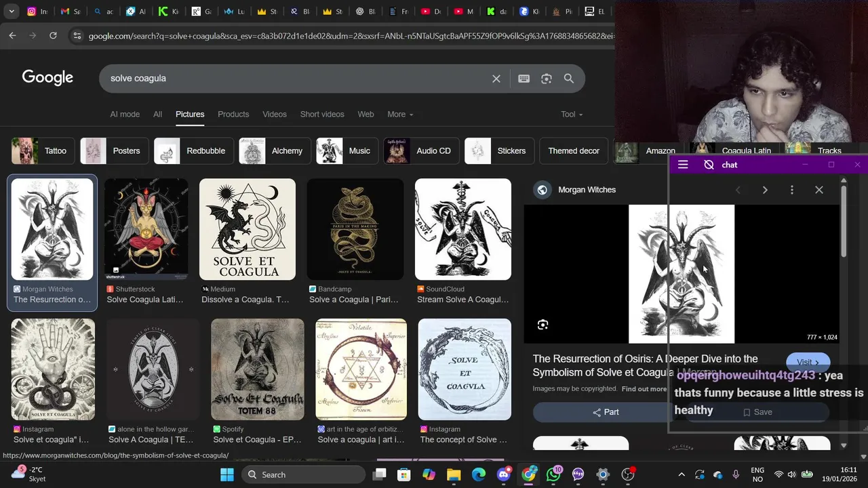The image size is (868, 488).
Task: Save the image with the Save button
Action: [x=757, y=412]
